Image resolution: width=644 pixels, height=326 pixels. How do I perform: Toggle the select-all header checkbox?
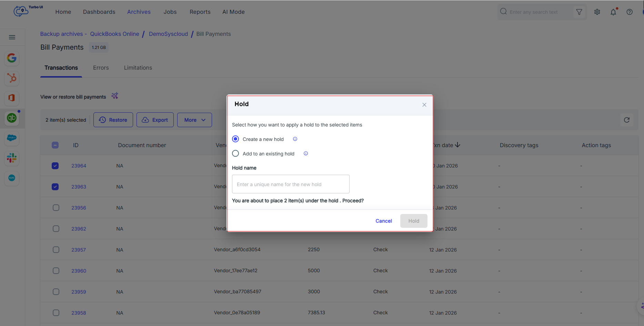click(x=55, y=145)
